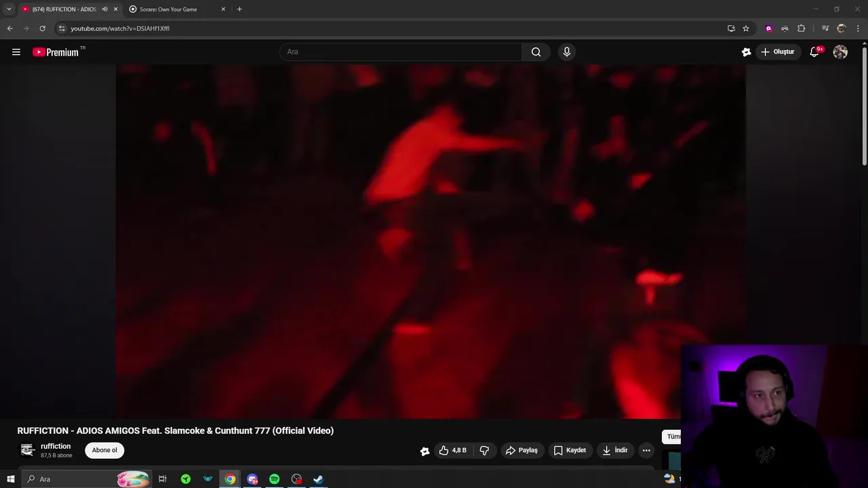Go back in browser history

click(9, 28)
